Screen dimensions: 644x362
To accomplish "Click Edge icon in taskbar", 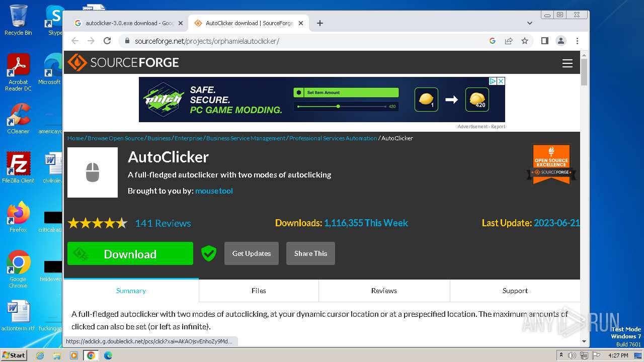I will [108, 355].
